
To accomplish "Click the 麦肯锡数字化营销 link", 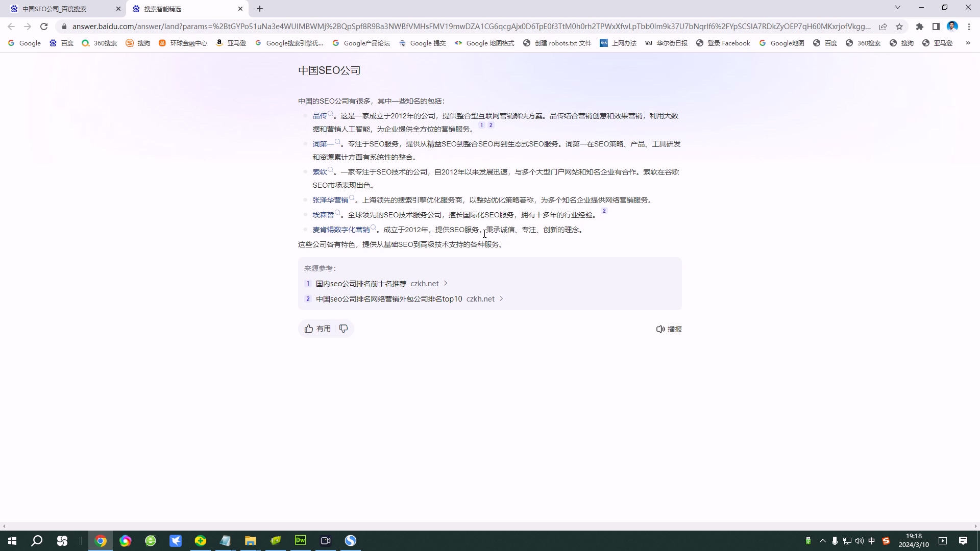I will tap(341, 230).
